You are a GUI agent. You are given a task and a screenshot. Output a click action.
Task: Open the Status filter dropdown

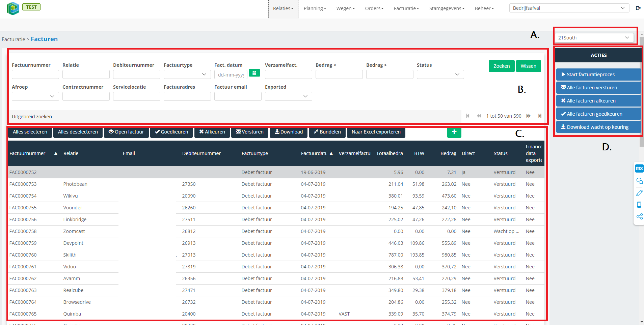[440, 74]
